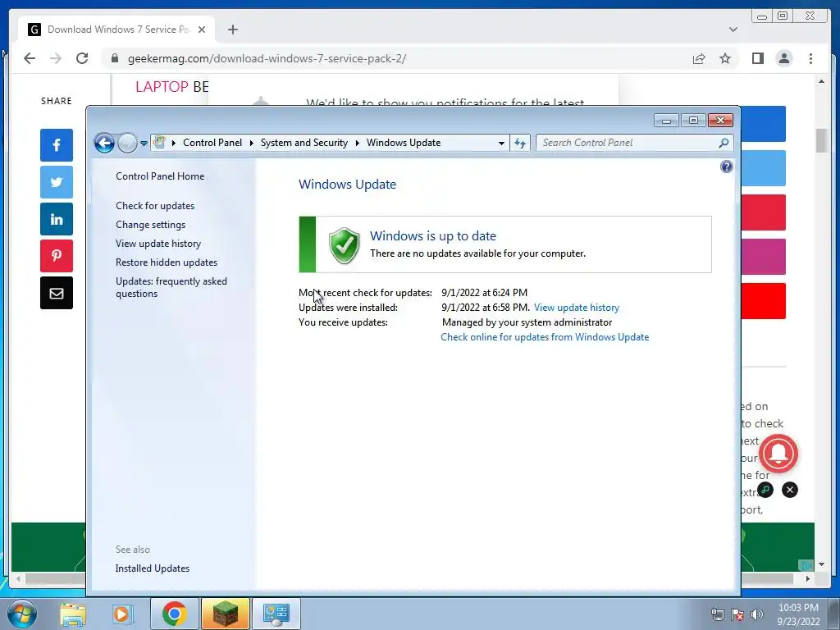
Task: Toggle Chrome side panel icon
Action: (x=757, y=58)
